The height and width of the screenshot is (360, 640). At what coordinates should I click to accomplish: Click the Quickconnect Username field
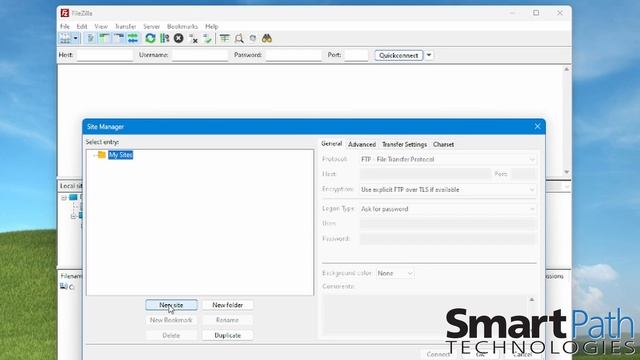click(x=200, y=55)
